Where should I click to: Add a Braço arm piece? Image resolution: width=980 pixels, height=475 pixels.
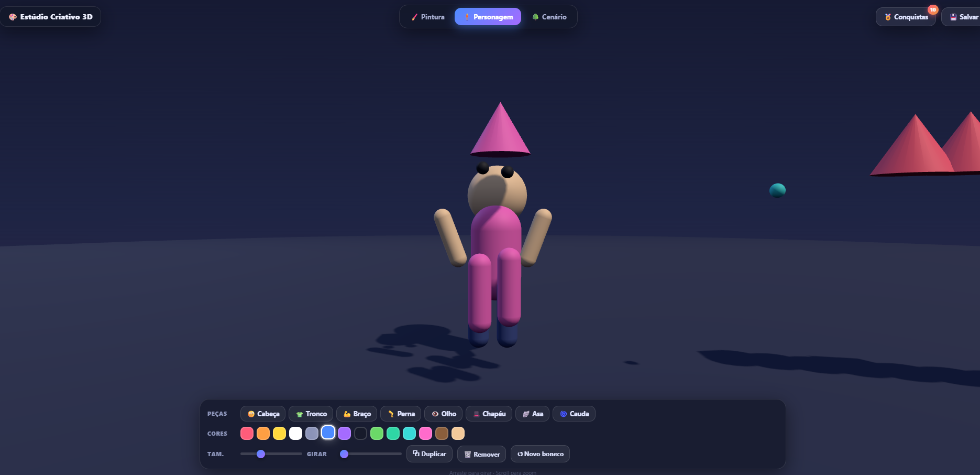point(357,414)
